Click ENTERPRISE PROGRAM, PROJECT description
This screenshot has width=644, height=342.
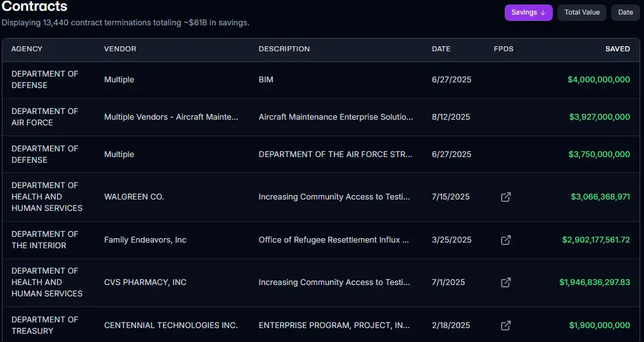click(x=334, y=326)
